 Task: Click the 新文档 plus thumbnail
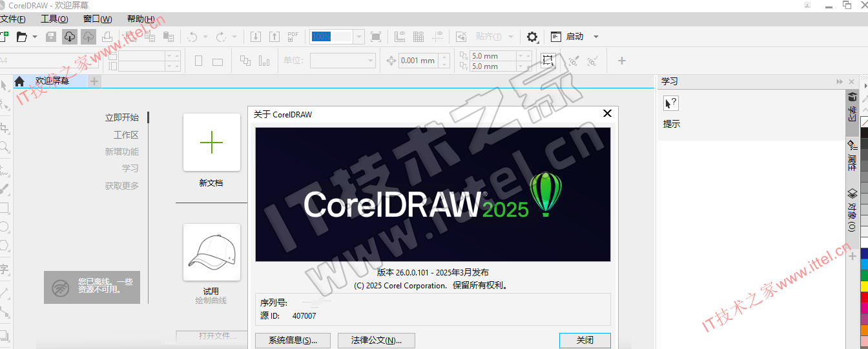coord(212,143)
